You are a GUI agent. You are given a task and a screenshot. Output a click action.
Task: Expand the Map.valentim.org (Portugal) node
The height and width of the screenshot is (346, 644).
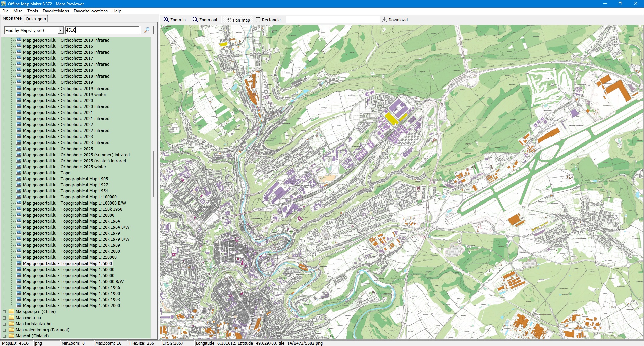[x=4, y=330]
